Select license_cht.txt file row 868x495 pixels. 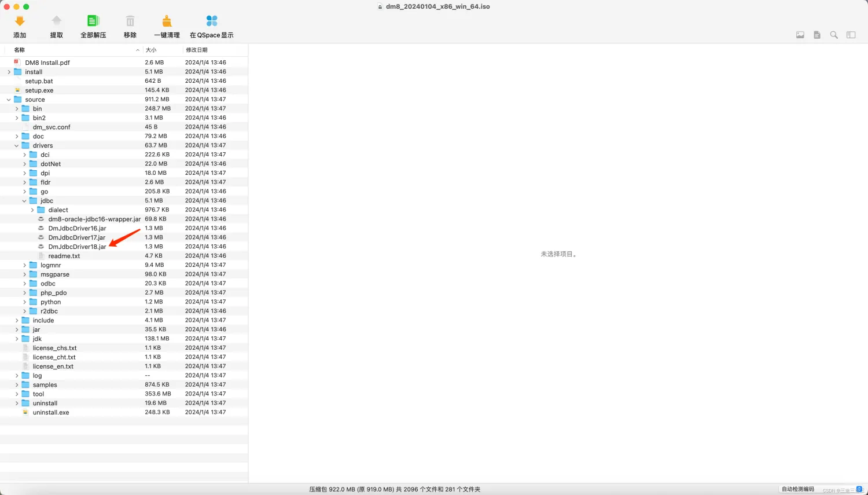coord(124,357)
